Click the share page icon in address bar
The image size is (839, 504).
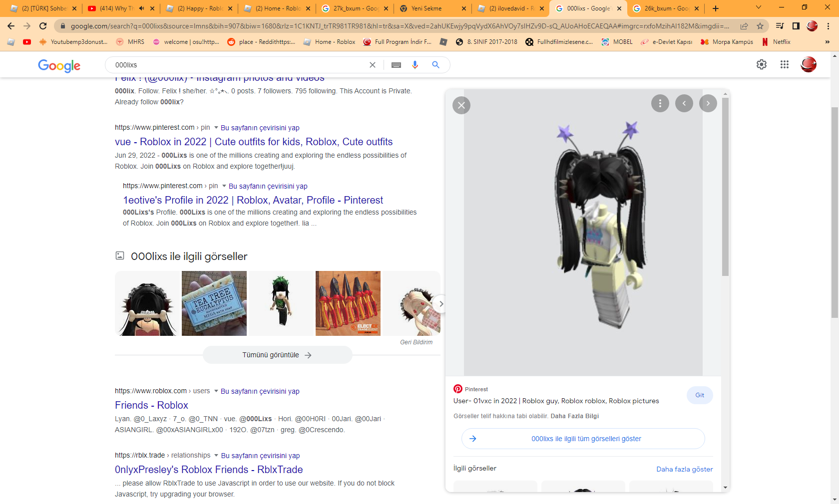pyautogui.click(x=744, y=26)
